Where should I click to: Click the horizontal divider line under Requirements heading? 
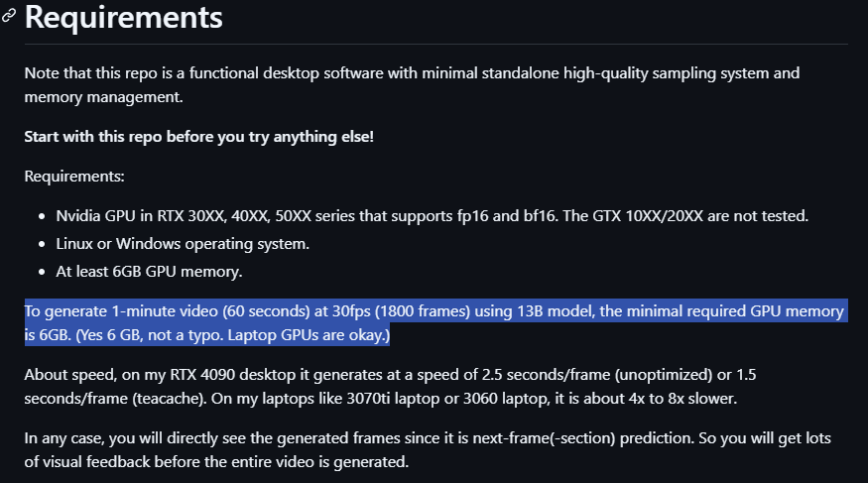(x=436, y=44)
